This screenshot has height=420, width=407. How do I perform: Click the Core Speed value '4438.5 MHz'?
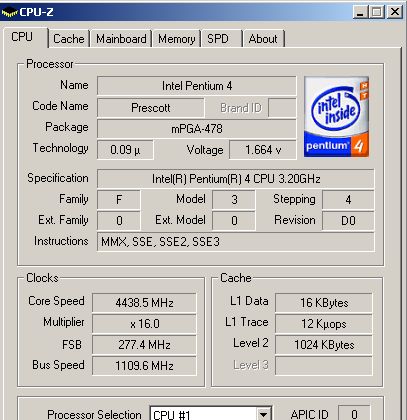pyautogui.click(x=144, y=303)
